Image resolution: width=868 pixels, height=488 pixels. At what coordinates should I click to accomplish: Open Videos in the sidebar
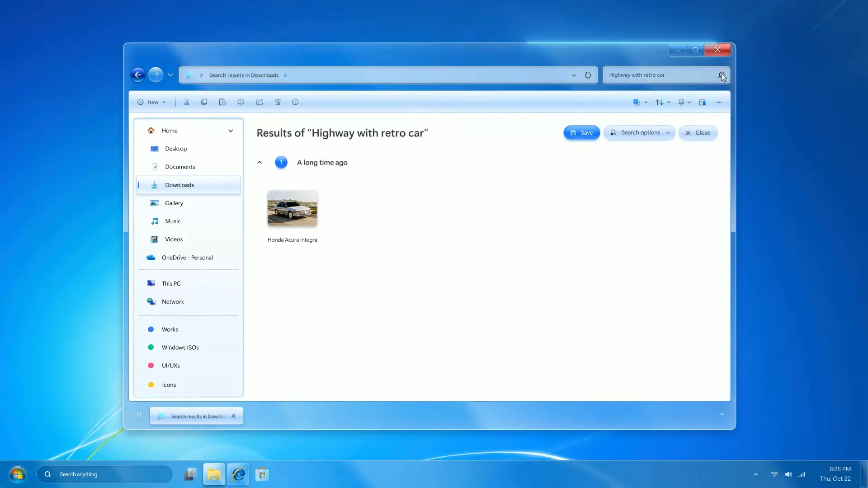tap(189, 239)
